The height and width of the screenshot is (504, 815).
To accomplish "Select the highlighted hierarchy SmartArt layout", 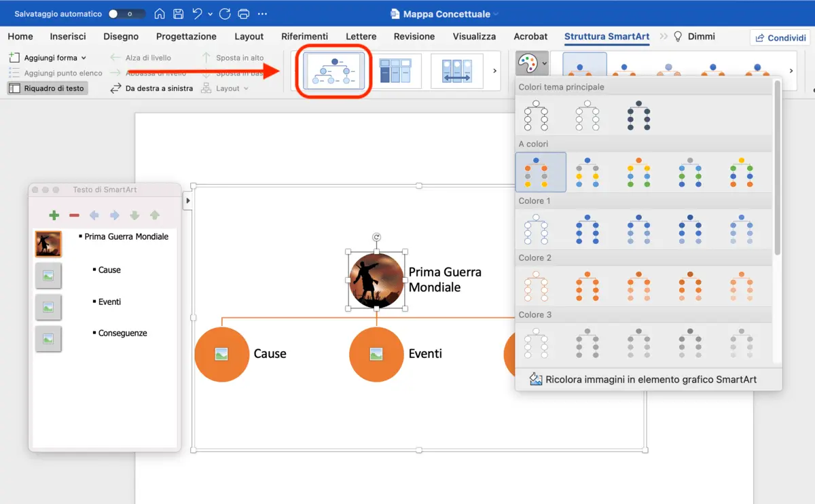I will point(332,71).
